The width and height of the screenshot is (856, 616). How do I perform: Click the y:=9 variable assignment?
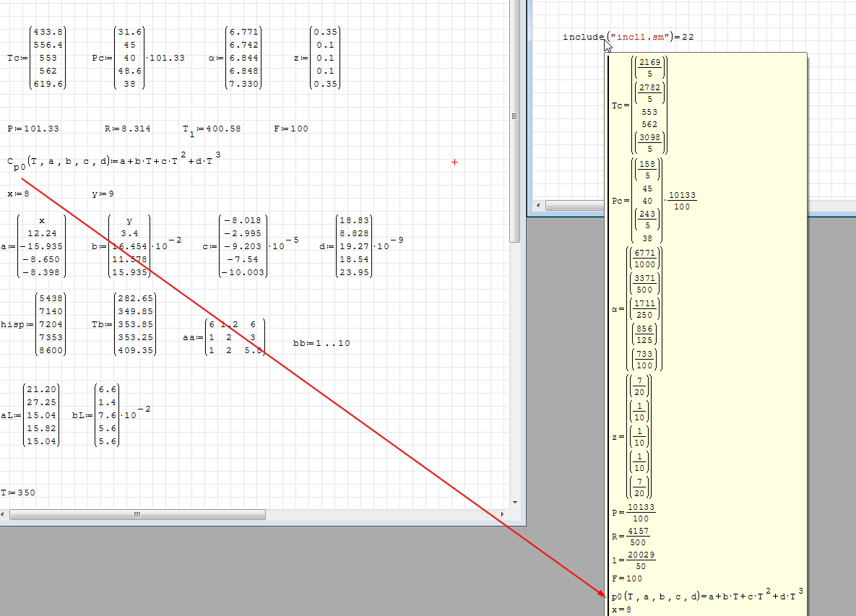point(103,194)
